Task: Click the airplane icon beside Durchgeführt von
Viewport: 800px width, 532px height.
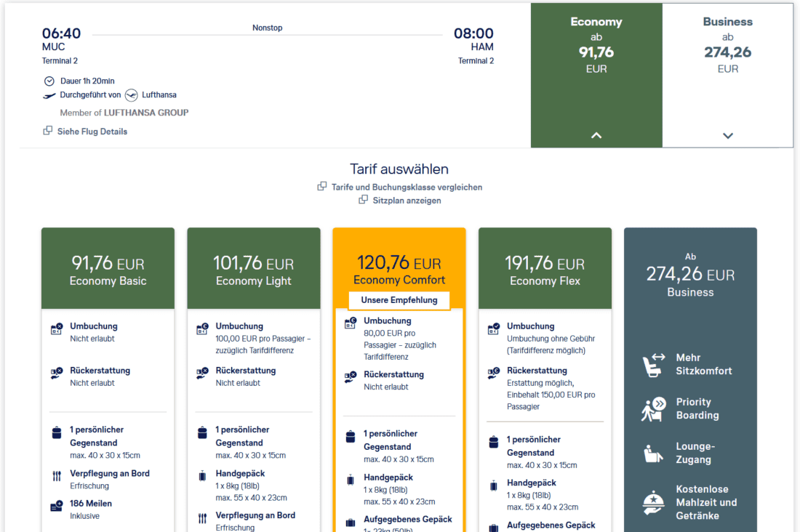Action: (49, 95)
